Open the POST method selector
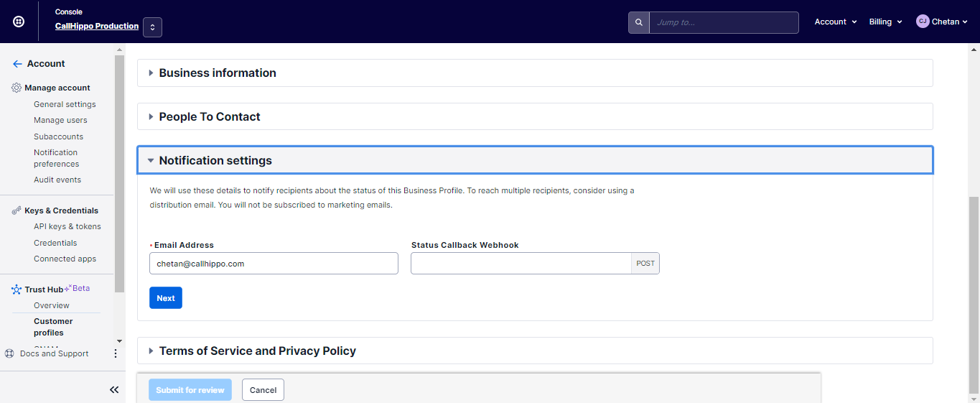 coord(645,264)
